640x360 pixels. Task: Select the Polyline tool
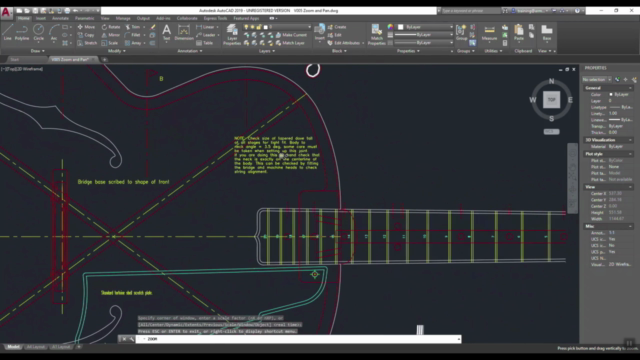point(22,32)
